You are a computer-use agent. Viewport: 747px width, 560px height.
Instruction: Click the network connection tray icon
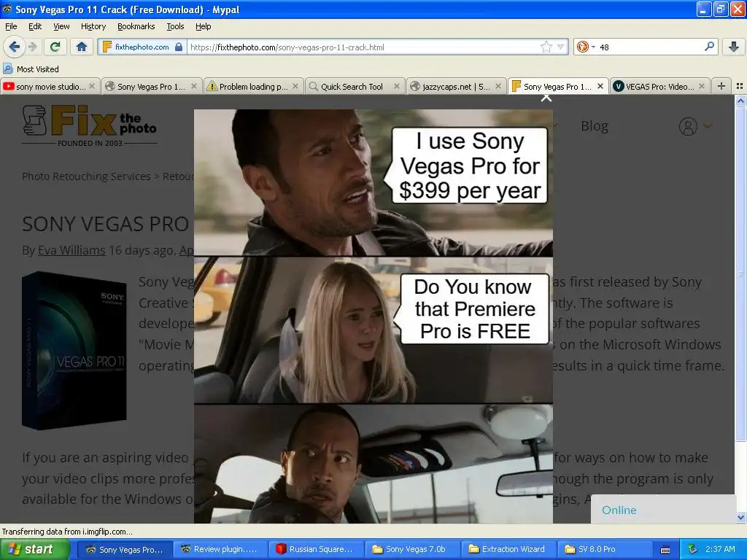pos(692,550)
